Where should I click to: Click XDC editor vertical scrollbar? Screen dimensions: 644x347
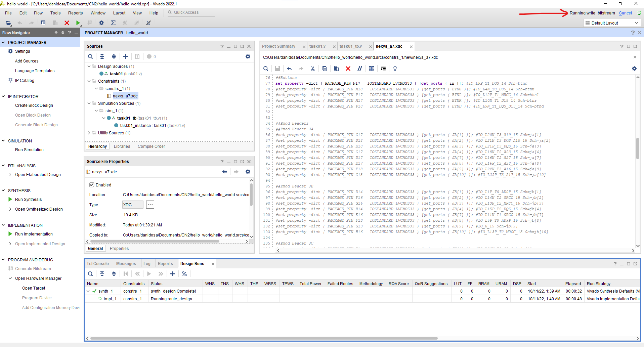pyautogui.click(x=638, y=148)
